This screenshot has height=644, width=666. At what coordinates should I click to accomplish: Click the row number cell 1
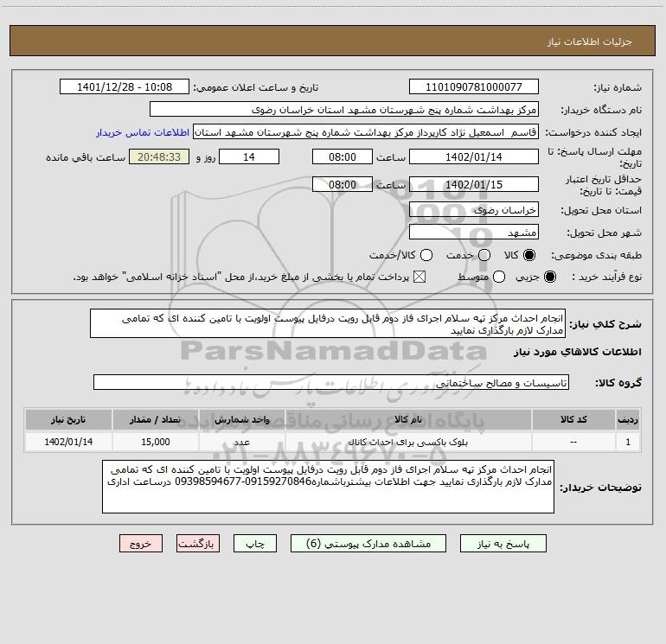(x=628, y=442)
